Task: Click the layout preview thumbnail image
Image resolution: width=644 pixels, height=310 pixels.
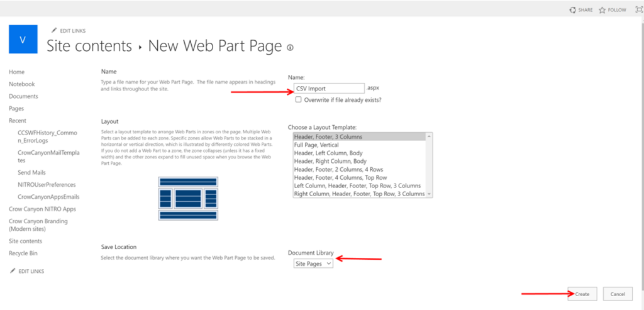Action: (188, 198)
